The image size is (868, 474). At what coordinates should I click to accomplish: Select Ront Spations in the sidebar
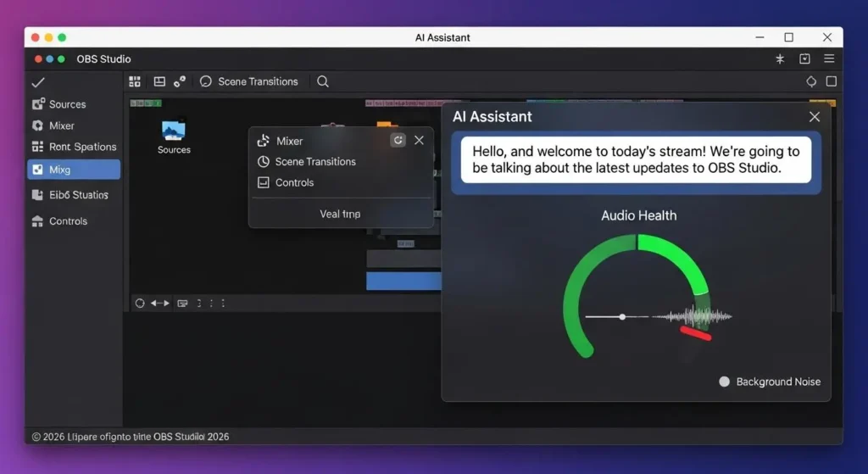point(75,147)
